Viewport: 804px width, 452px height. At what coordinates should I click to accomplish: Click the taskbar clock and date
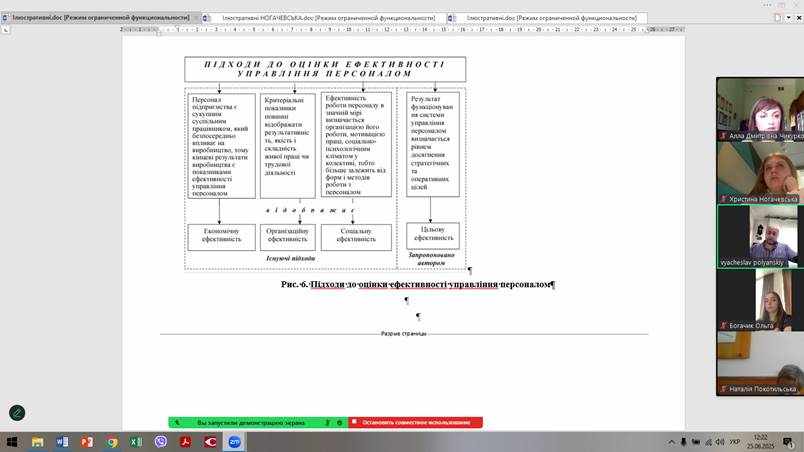pyautogui.click(x=762, y=441)
